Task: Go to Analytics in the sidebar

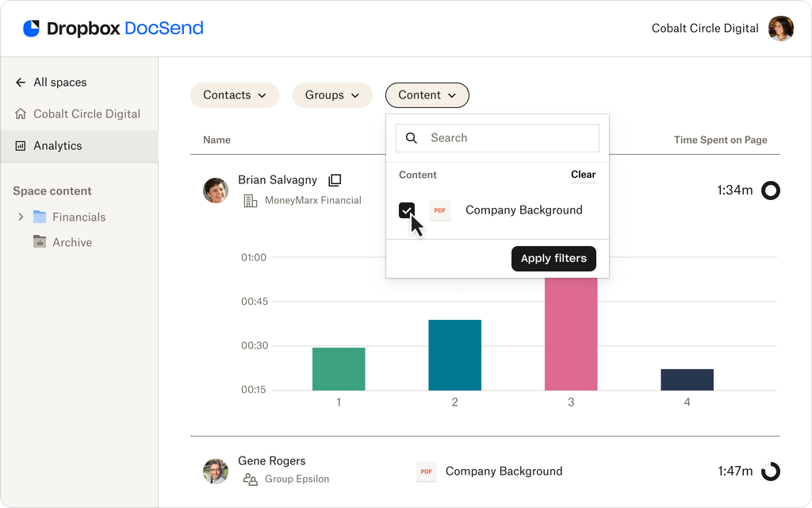Action: point(57,146)
